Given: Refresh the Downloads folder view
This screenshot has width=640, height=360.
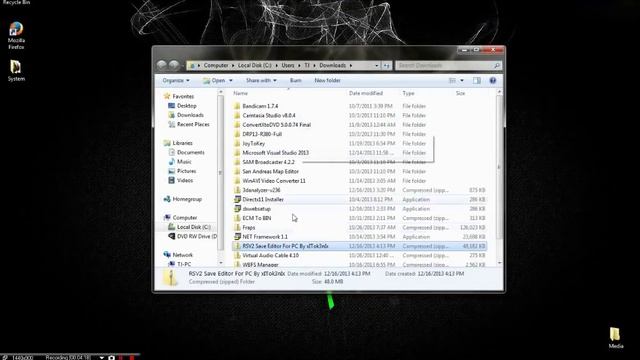Looking at the screenshot, I should click(386, 65).
